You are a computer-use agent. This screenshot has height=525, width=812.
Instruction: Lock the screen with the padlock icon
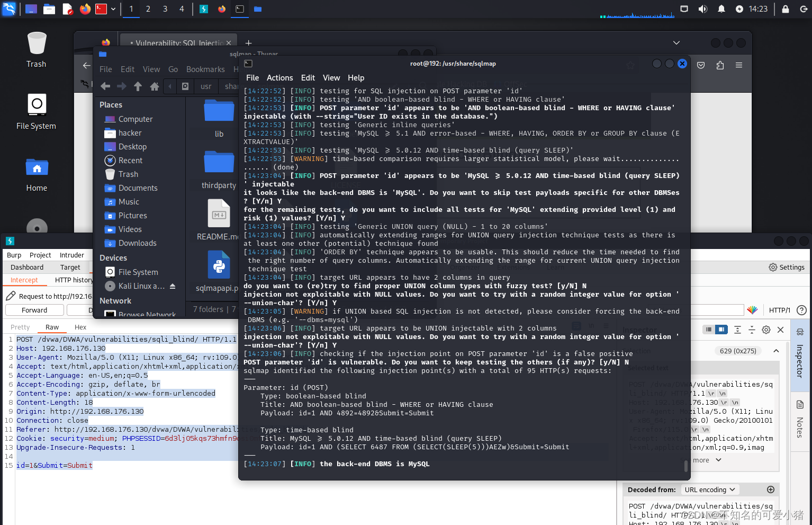(786, 9)
